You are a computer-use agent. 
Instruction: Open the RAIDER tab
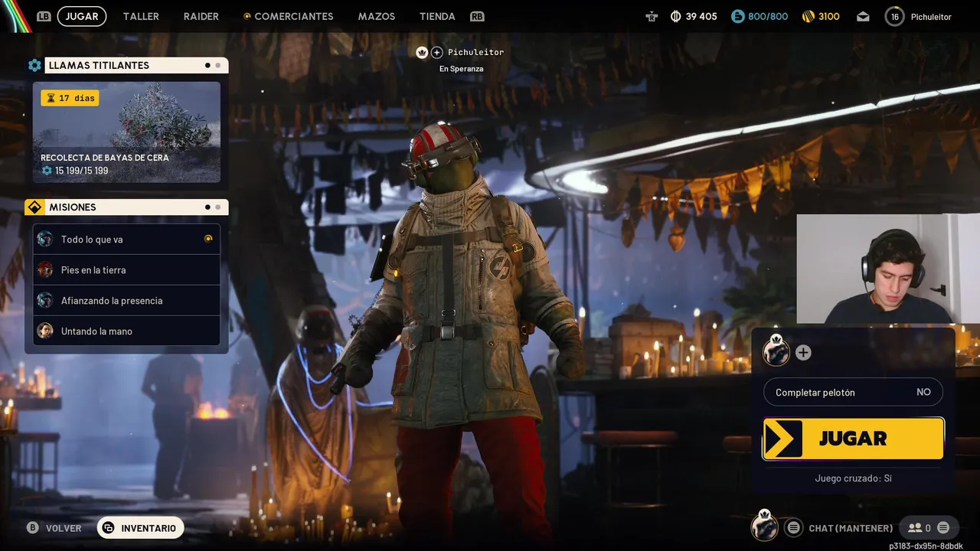pyautogui.click(x=201, y=16)
